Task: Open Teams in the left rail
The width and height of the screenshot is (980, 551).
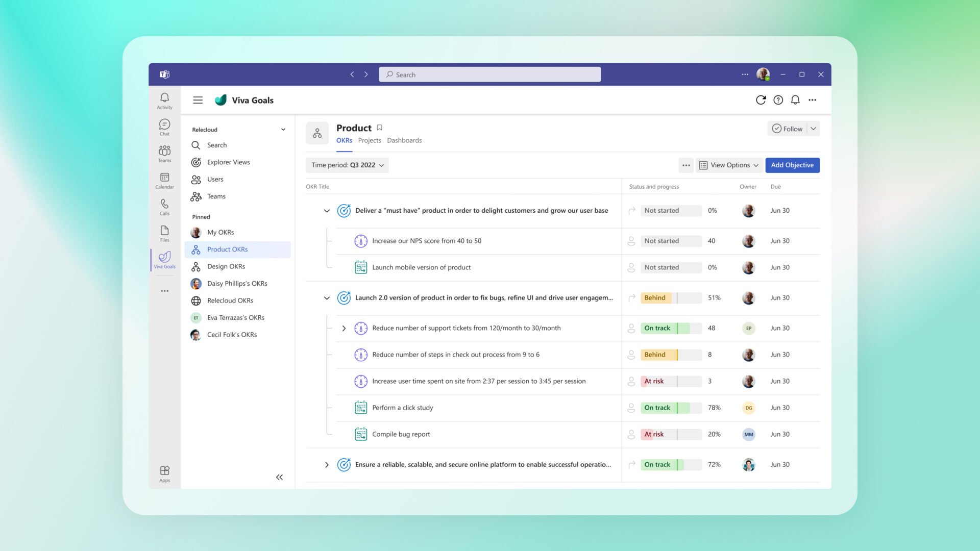Action: point(164,154)
